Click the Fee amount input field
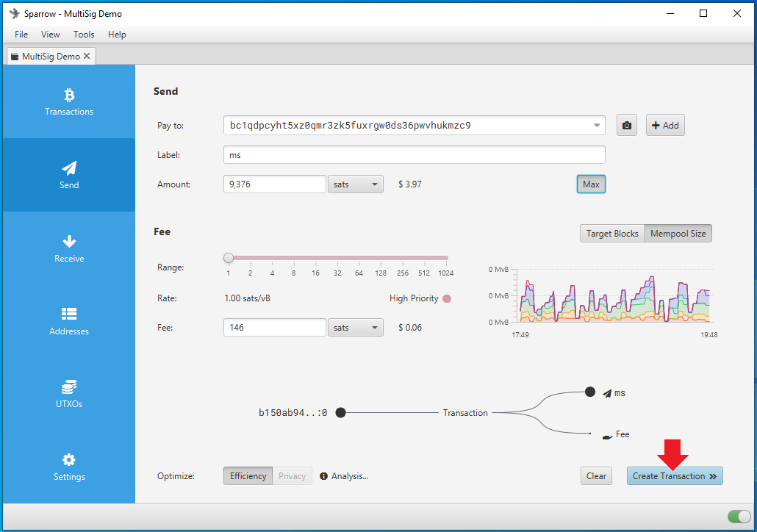The height and width of the screenshot is (532, 757). (x=275, y=328)
